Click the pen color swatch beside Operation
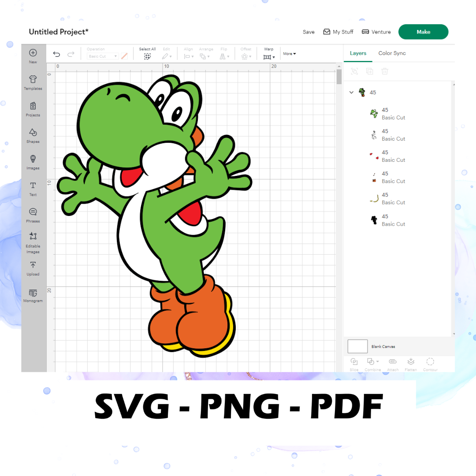Viewport: 476px width, 476px height. click(x=124, y=56)
